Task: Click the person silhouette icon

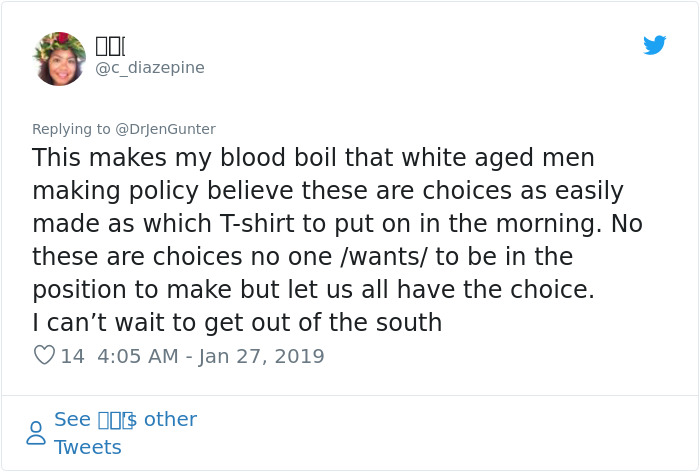Action: 36,432
